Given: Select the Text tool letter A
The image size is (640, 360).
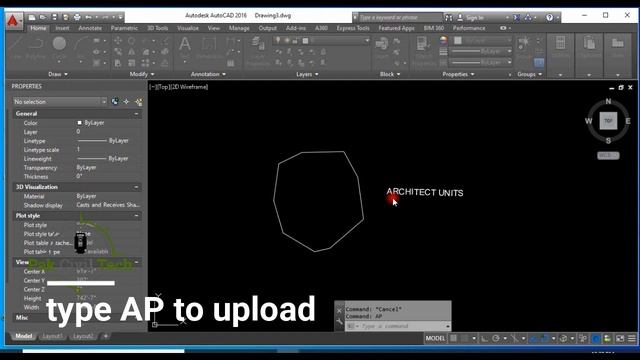Looking at the screenshot, I should point(184,44).
